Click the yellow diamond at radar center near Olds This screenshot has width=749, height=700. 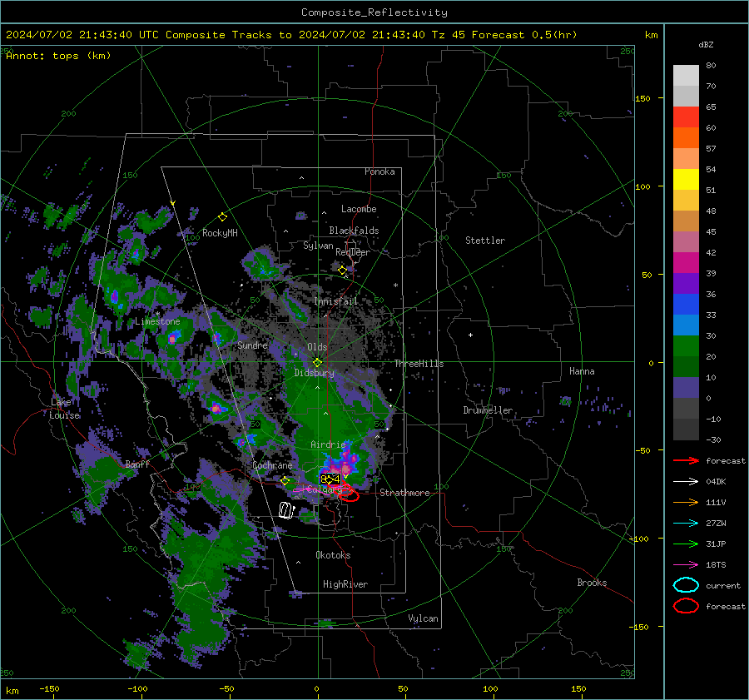pyautogui.click(x=317, y=362)
